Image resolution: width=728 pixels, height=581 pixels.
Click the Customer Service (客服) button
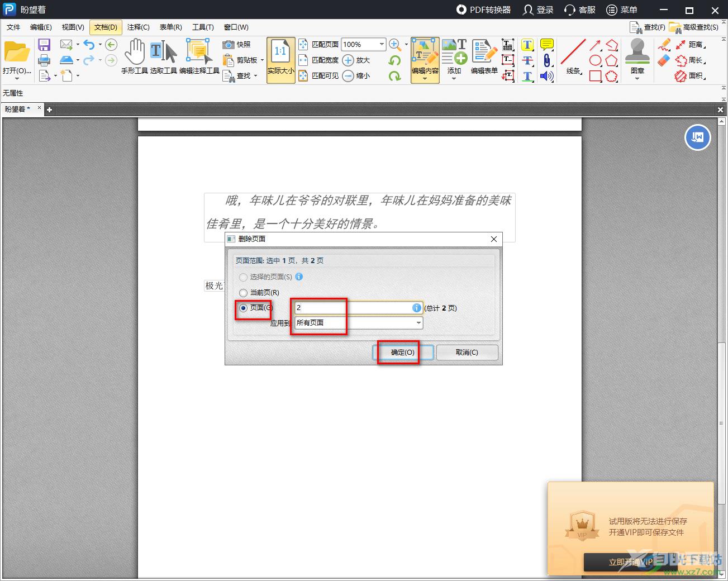point(580,9)
